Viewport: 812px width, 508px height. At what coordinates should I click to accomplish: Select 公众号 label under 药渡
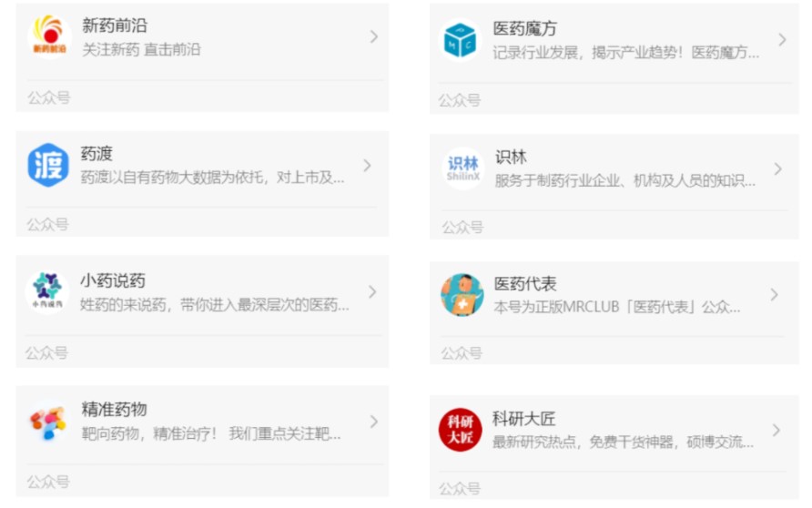[x=47, y=224]
